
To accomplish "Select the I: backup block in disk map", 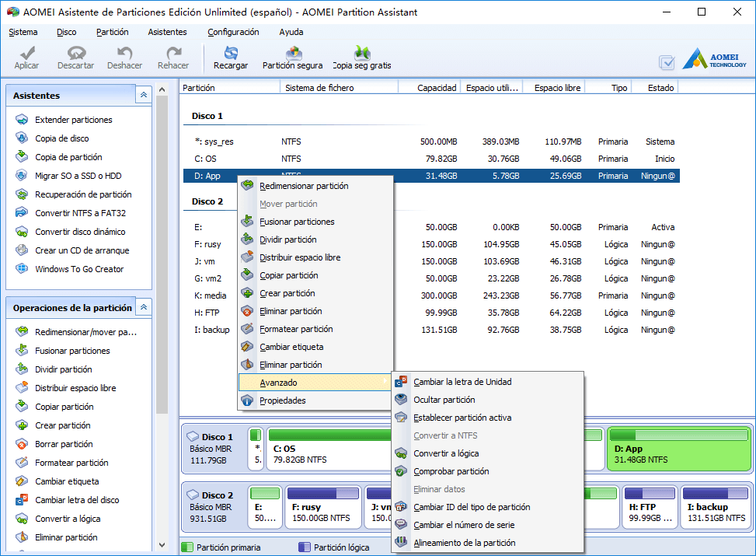I will (x=716, y=507).
